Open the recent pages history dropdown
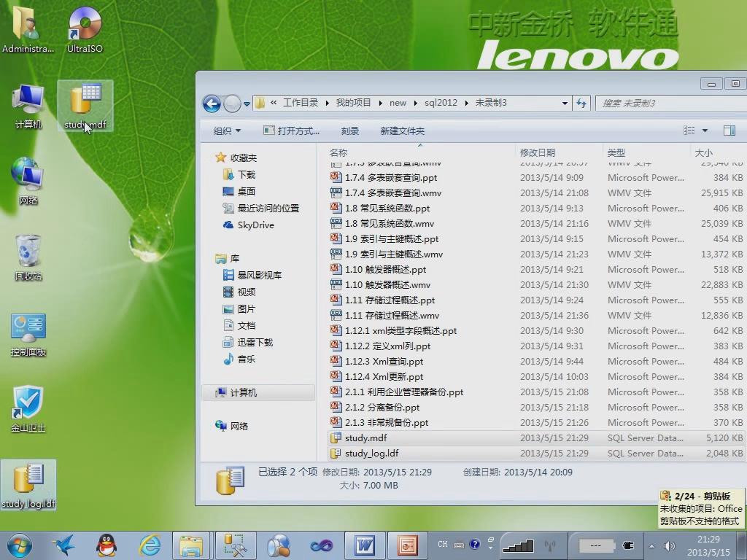This screenshot has height=560, width=747. [247, 104]
